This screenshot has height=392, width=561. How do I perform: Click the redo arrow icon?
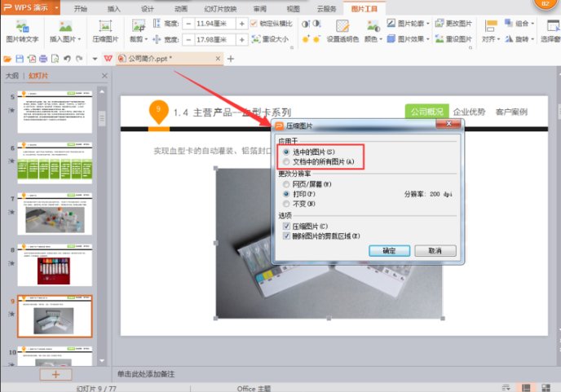point(79,59)
